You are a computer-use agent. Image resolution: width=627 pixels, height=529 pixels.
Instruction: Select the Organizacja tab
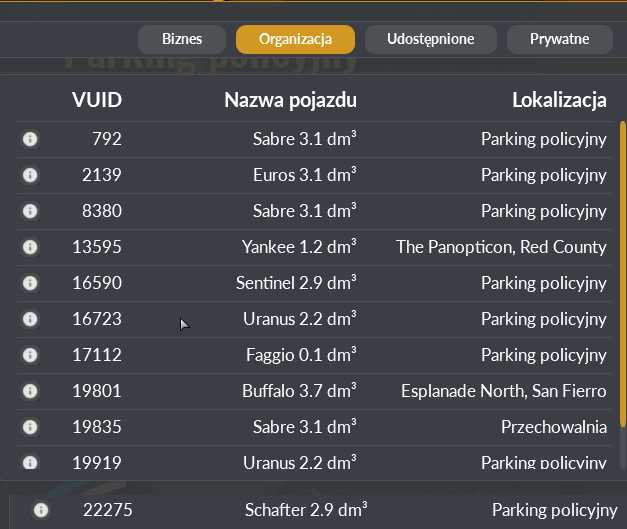click(295, 39)
